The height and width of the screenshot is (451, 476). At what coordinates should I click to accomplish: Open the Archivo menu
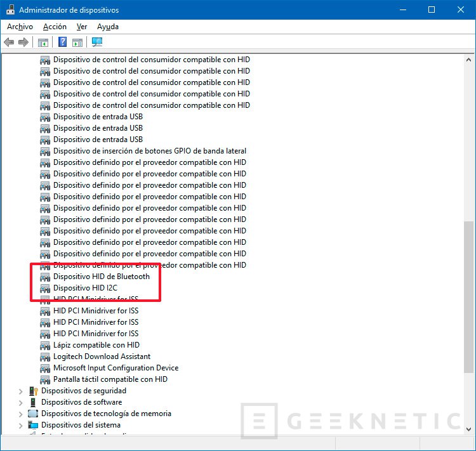pyautogui.click(x=20, y=27)
